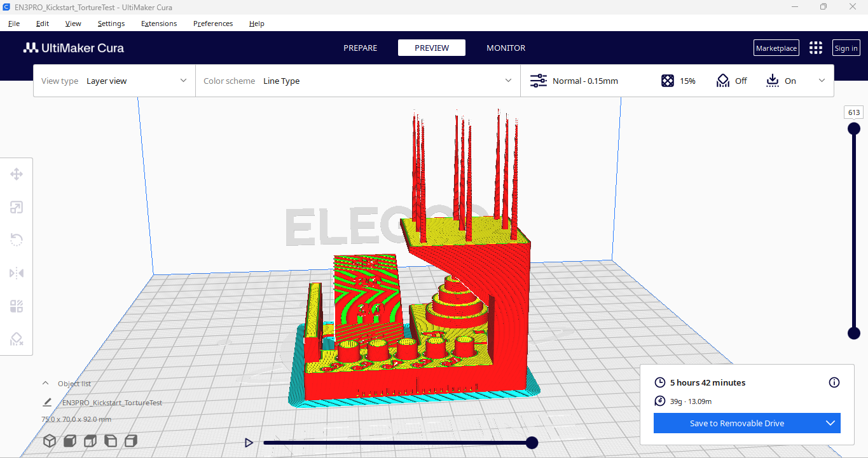Click the Cura app icon in the title bar
The image size is (868, 458).
6,7
